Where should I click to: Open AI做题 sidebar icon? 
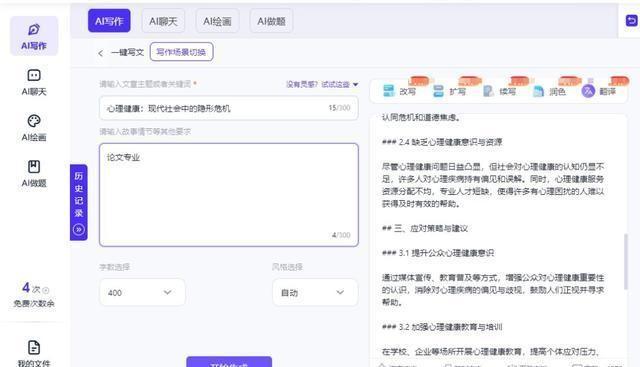(x=34, y=167)
